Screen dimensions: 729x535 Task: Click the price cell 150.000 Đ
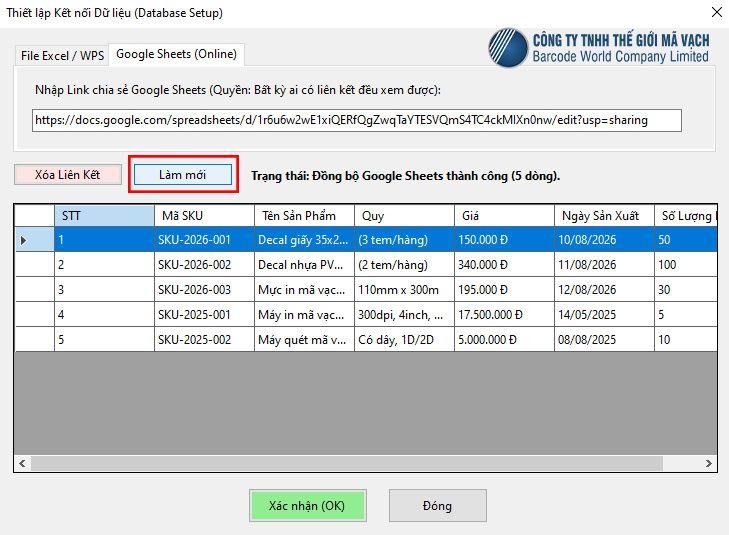pyautogui.click(x=504, y=240)
